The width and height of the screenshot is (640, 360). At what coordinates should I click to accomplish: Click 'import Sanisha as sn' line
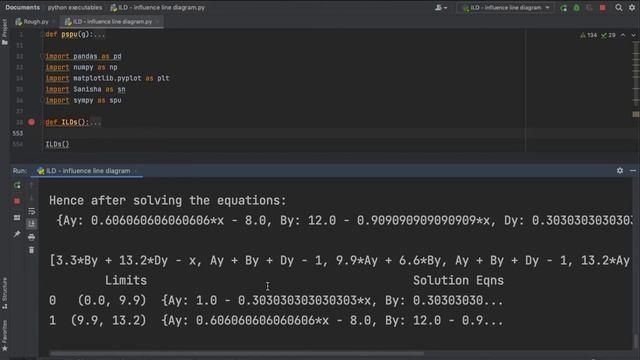(85, 89)
